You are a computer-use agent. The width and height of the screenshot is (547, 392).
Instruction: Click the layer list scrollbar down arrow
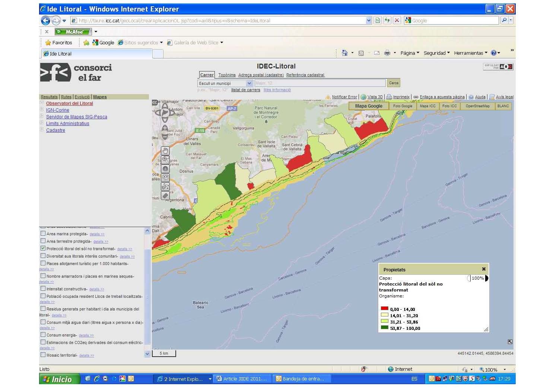coord(147,354)
